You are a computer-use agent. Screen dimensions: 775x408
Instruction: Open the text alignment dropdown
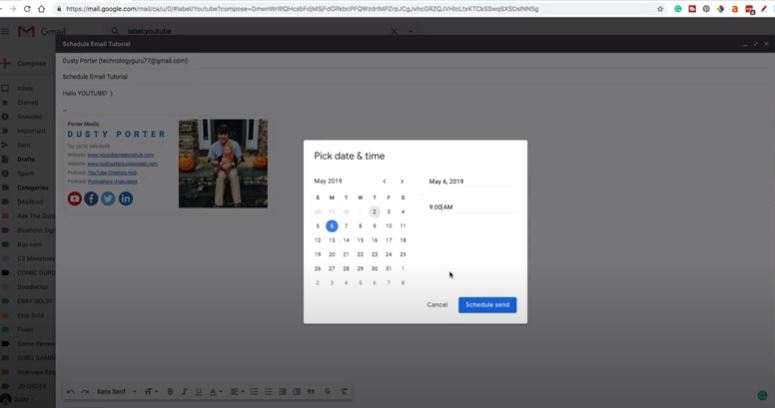237,392
